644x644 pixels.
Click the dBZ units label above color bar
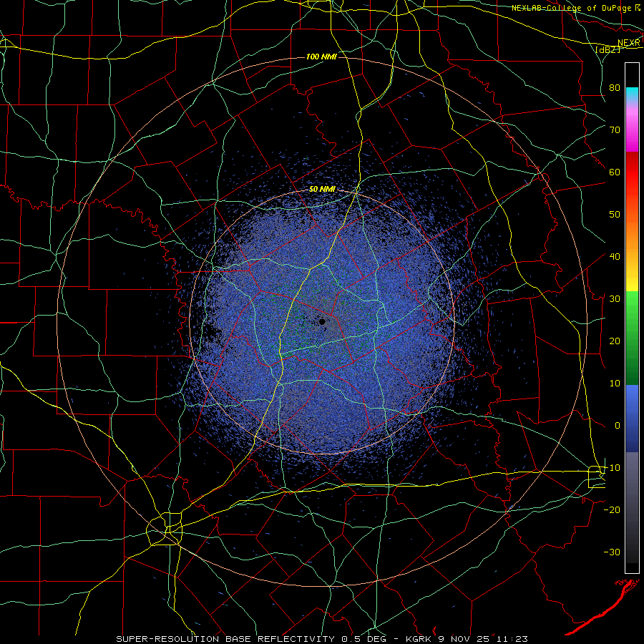coord(608,49)
